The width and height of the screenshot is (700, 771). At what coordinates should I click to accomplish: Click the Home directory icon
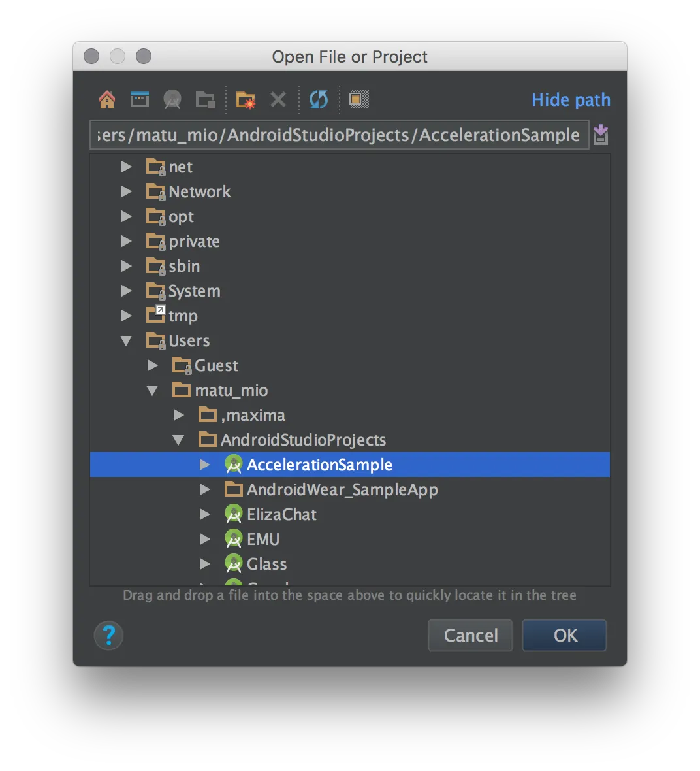[x=106, y=99]
